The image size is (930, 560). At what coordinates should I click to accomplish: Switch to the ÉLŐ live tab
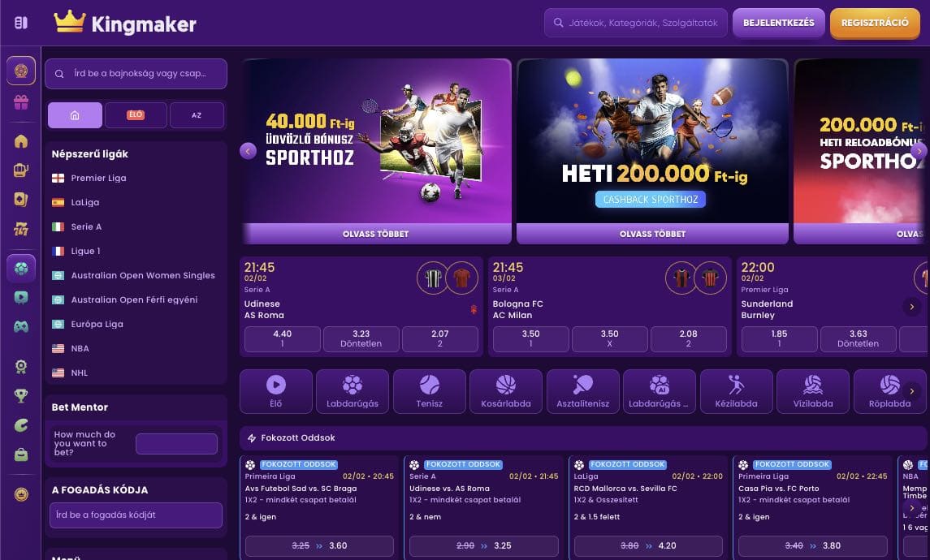(x=136, y=115)
